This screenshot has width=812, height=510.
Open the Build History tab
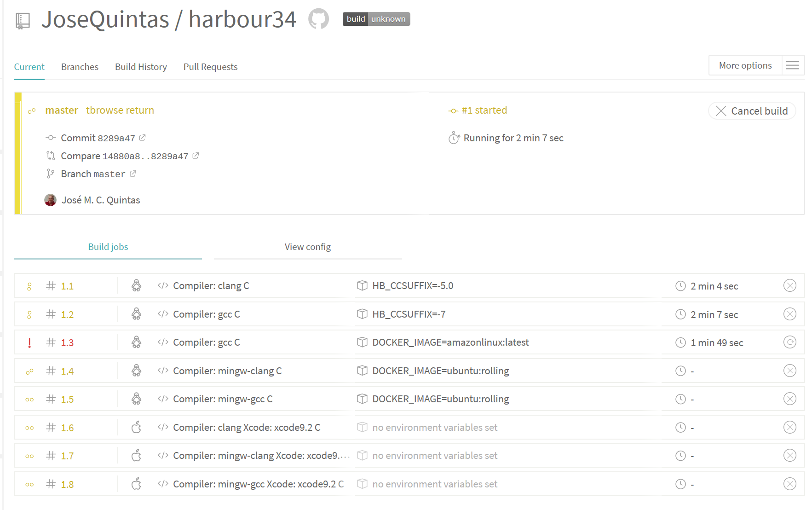tap(141, 67)
